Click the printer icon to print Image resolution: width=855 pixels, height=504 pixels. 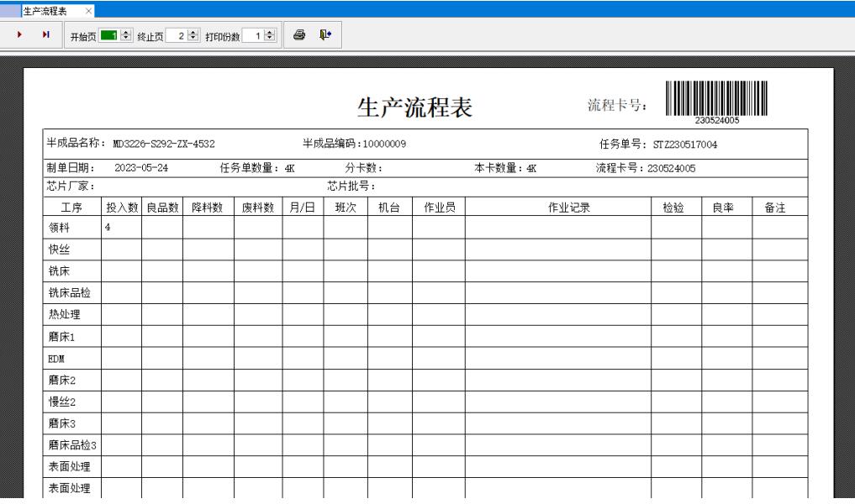[299, 34]
